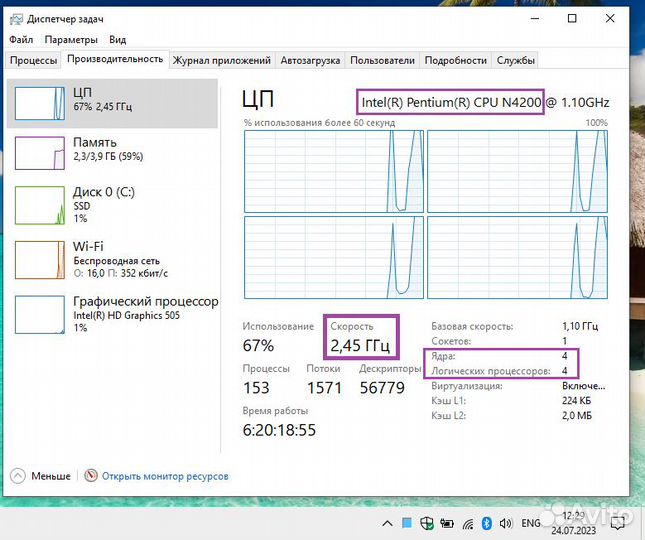645x540 pixels.
Task: Click the Диск 0 green mini graph
Action: 40,205
